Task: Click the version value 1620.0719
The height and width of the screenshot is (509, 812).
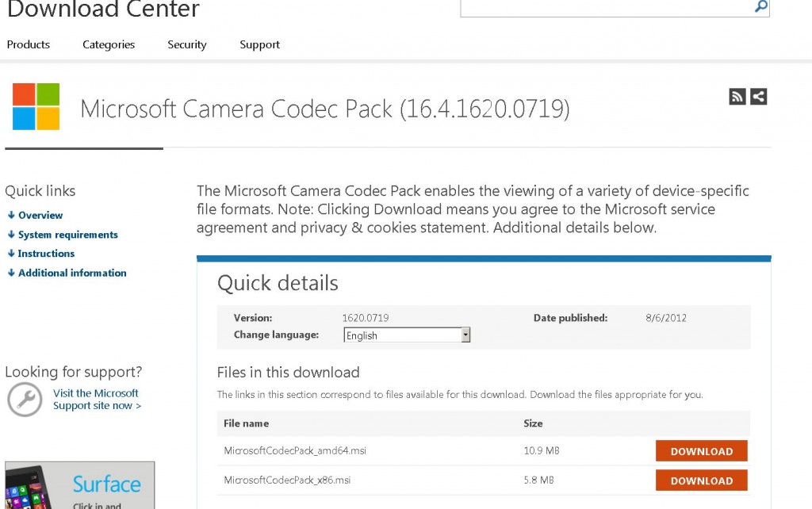Action: (366, 318)
